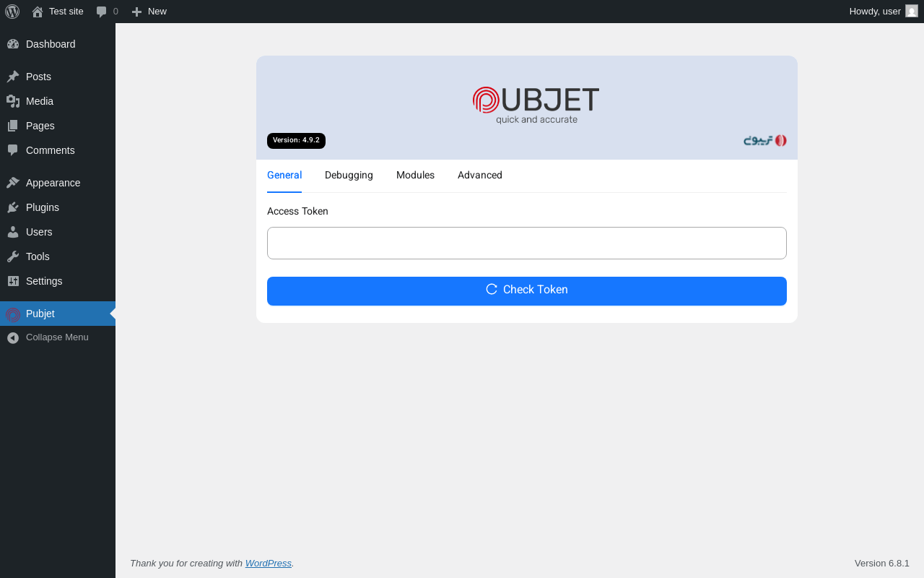Open Posts in the sidebar menu
Image resolution: width=924 pixels, height=578 pixels.
tap(58, 77)
